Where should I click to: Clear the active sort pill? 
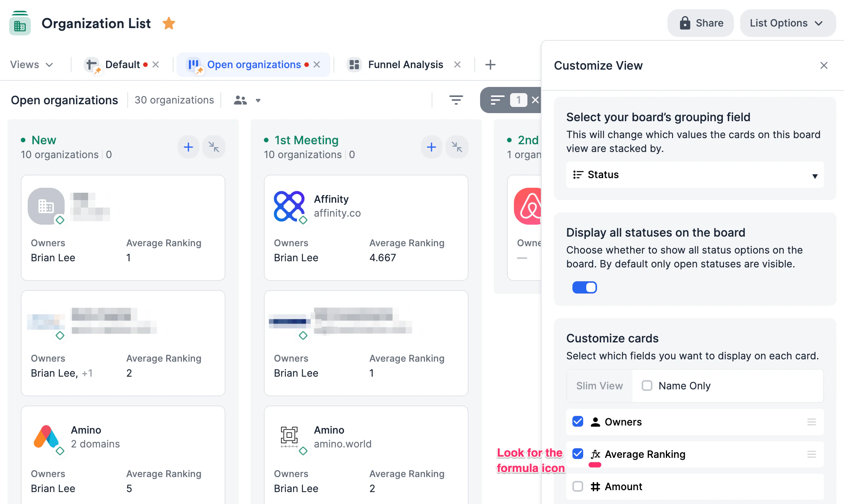(x=535, y=100)
